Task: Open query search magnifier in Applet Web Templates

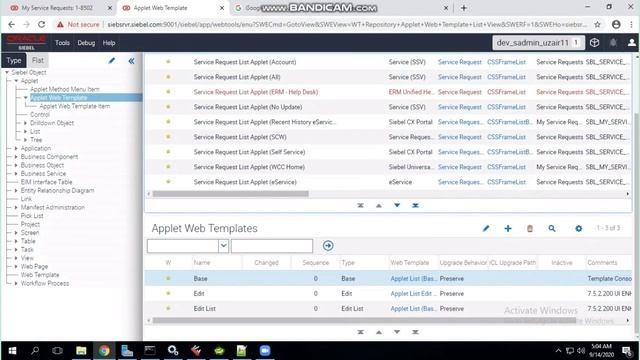Action: 552,229
